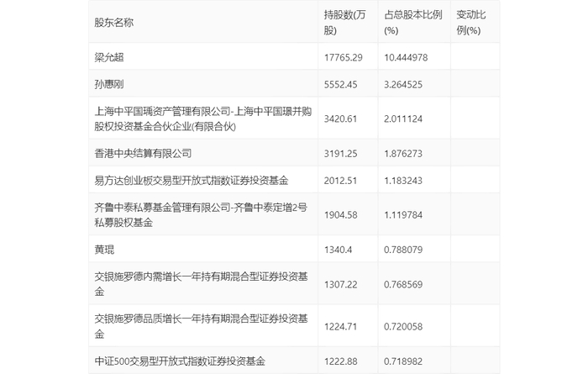The height and width of the screenshot is (374, 588).
Task: Click holding value 5552.45
Action: pos(340,84)
